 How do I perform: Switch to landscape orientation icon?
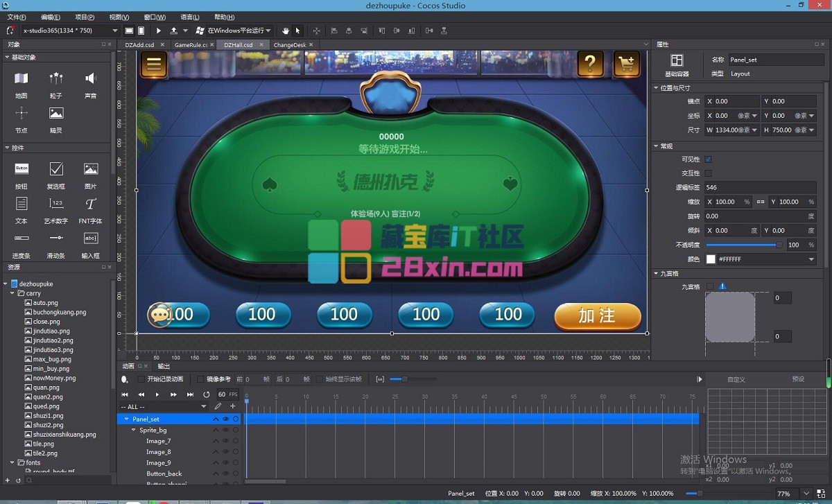tap(129, 31)
